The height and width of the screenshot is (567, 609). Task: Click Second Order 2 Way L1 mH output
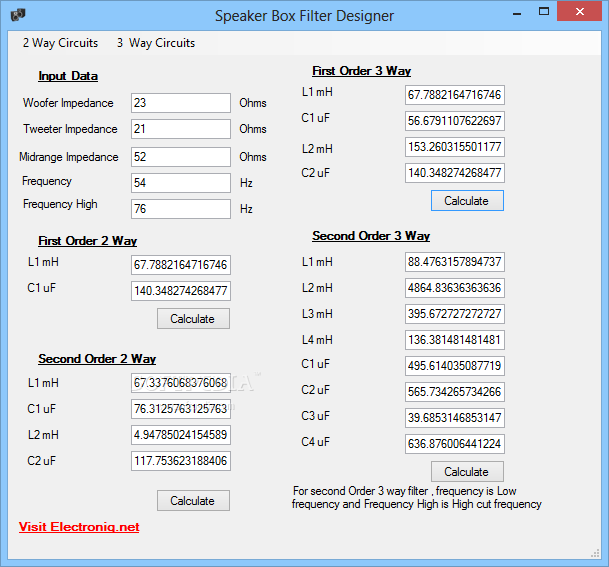(181, 383)
